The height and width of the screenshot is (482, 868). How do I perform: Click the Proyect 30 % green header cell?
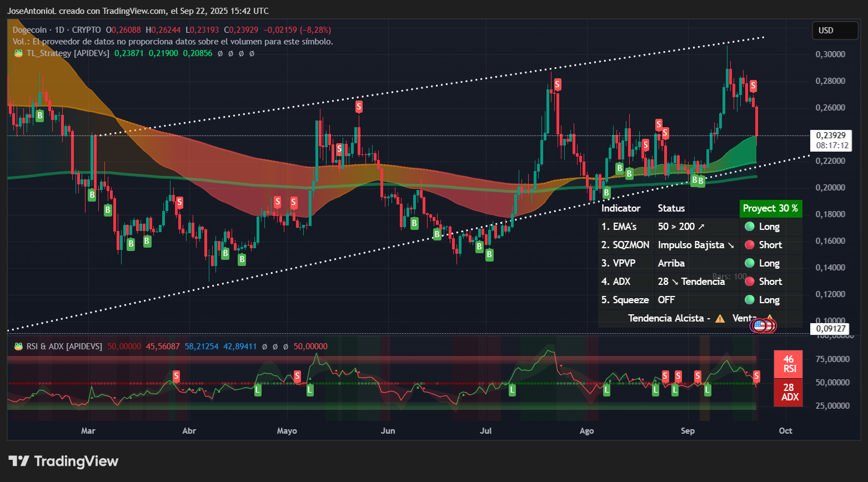pos(770,208)
